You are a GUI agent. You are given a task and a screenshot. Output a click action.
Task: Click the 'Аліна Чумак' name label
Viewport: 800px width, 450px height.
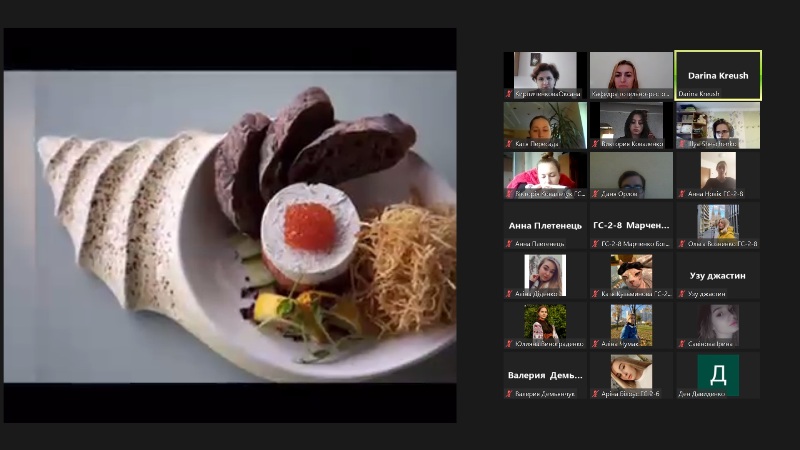620,344
